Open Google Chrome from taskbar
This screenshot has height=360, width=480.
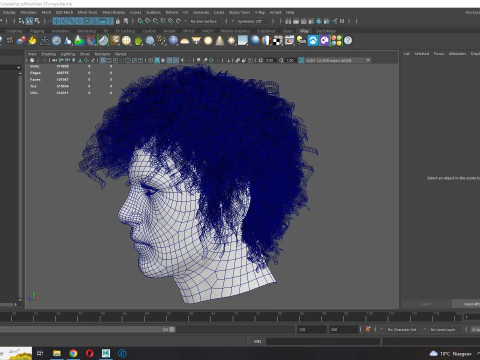coord(73,353)
